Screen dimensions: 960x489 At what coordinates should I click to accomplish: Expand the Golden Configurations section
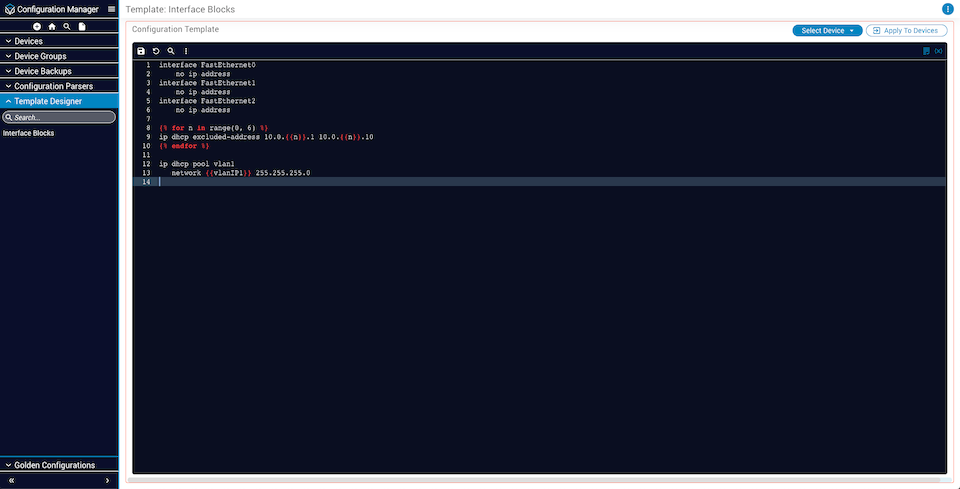point(59,465)
